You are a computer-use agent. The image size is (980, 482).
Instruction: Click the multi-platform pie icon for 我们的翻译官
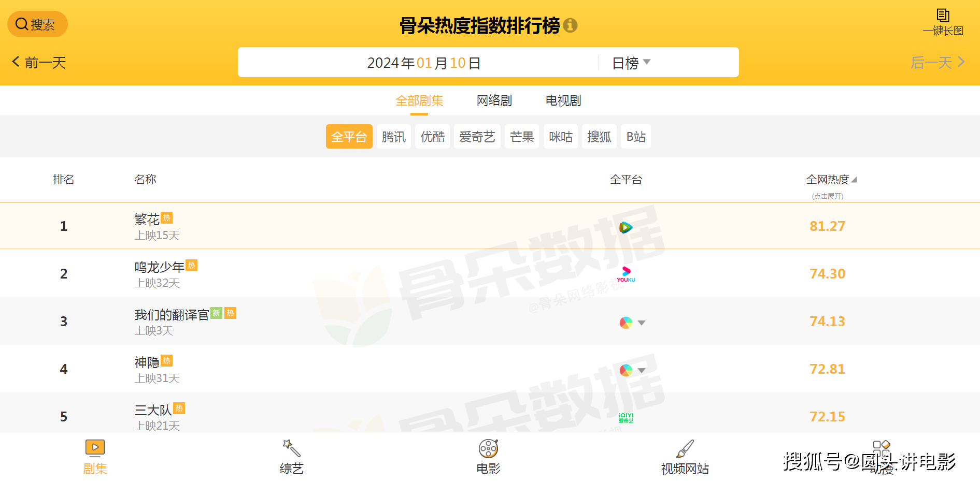tap(626, 323)
